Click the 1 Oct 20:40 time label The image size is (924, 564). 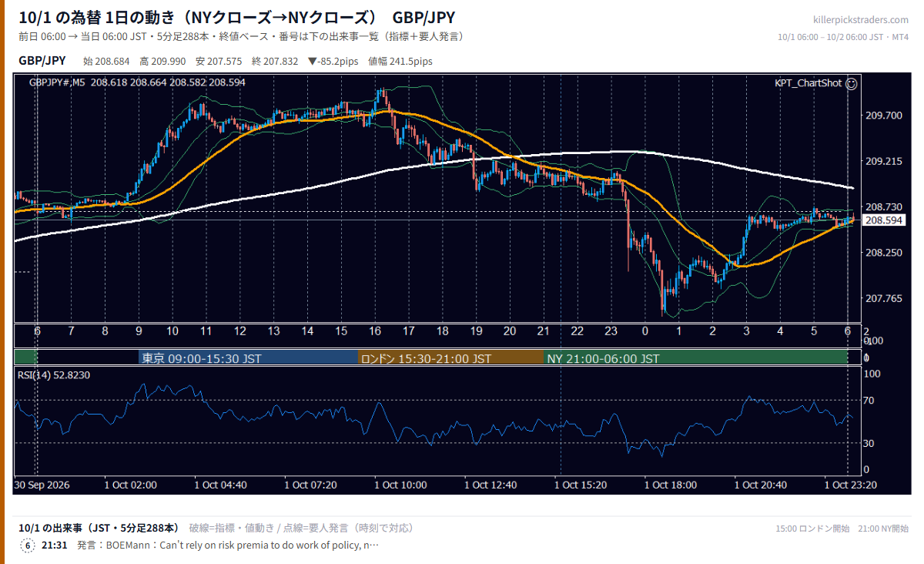point(761,485)
